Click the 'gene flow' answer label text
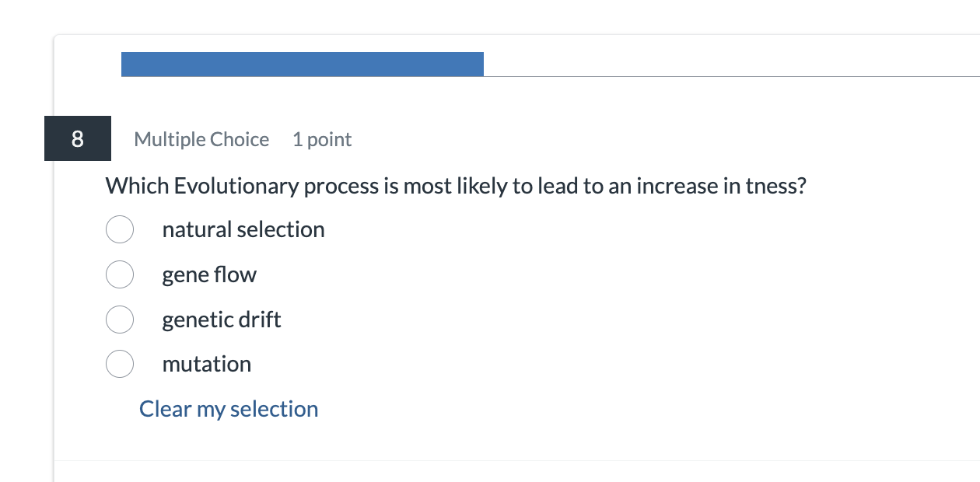Viewport: 980px width, 482px height. 209,274
